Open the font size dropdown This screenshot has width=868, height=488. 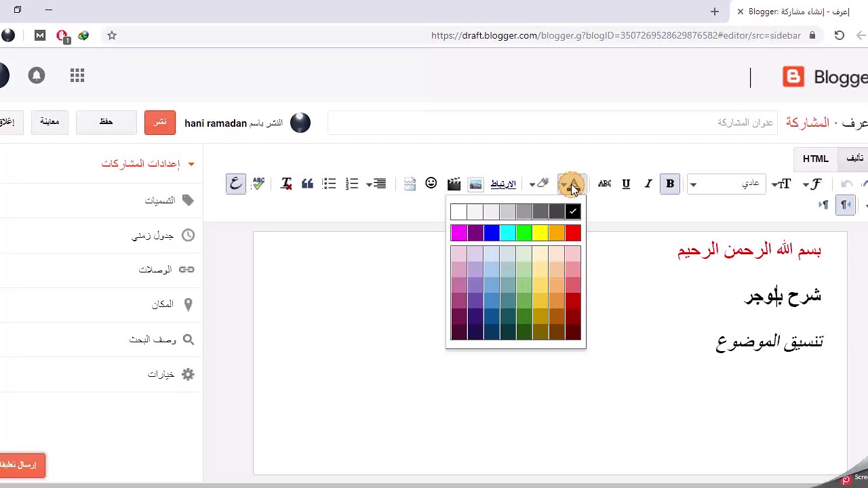781,184
